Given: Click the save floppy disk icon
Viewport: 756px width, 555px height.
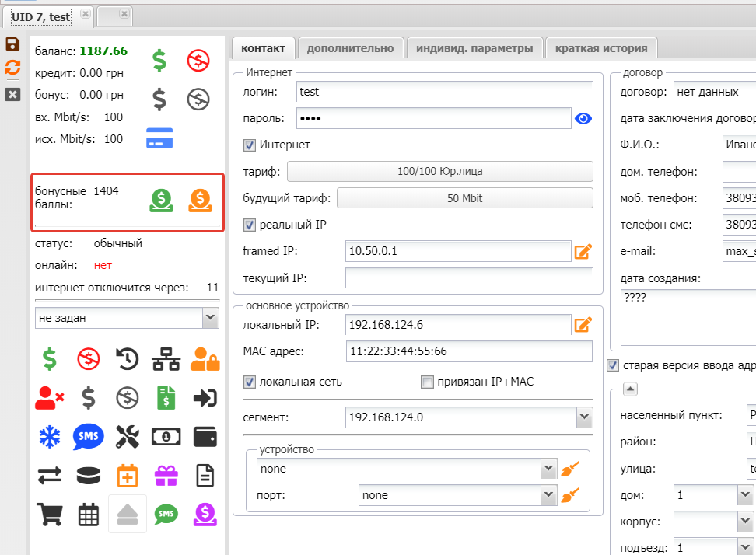Looking at the screenshot, I should click(x=12, y=44).
